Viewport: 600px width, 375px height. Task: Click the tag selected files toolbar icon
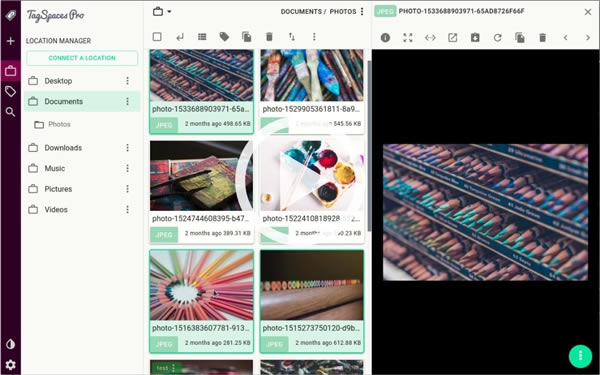click(x=224, y=37)
